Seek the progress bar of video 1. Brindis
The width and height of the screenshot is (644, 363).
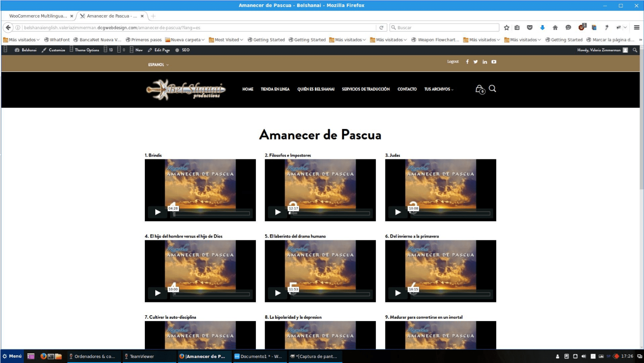pos(212,213)
